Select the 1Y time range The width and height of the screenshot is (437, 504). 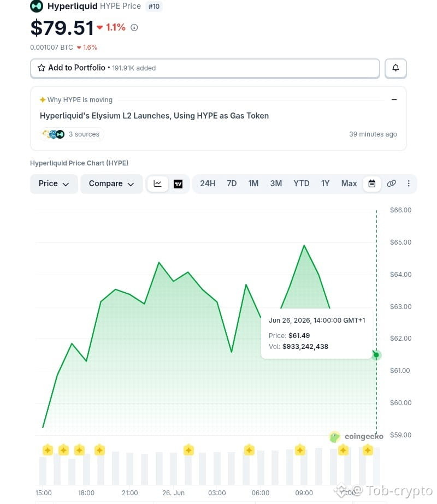coord(325,183)
